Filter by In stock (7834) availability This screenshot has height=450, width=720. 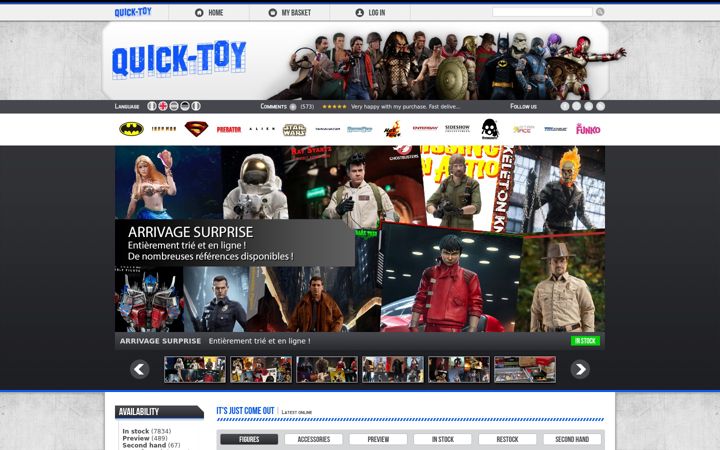[x=146, y=431]
